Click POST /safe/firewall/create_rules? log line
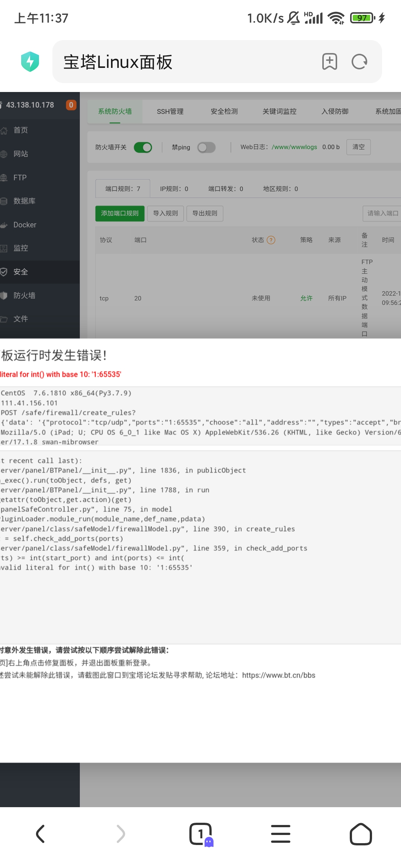The height and width of the screenshot is (868, 401). coord(68,412)
